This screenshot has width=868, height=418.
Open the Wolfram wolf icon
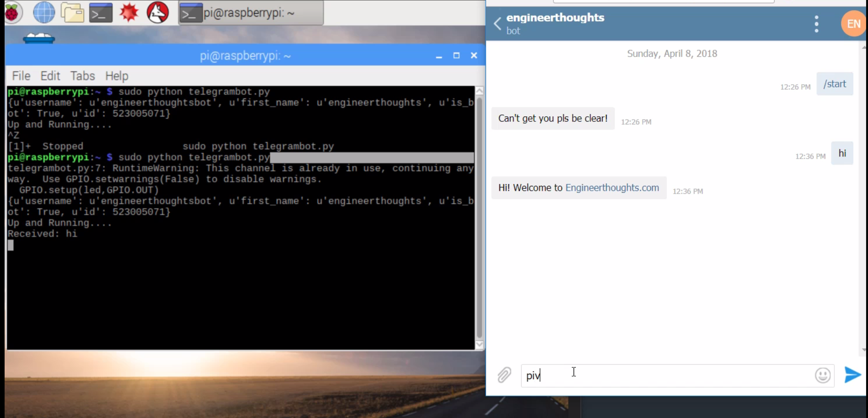[x=158, y=12]
